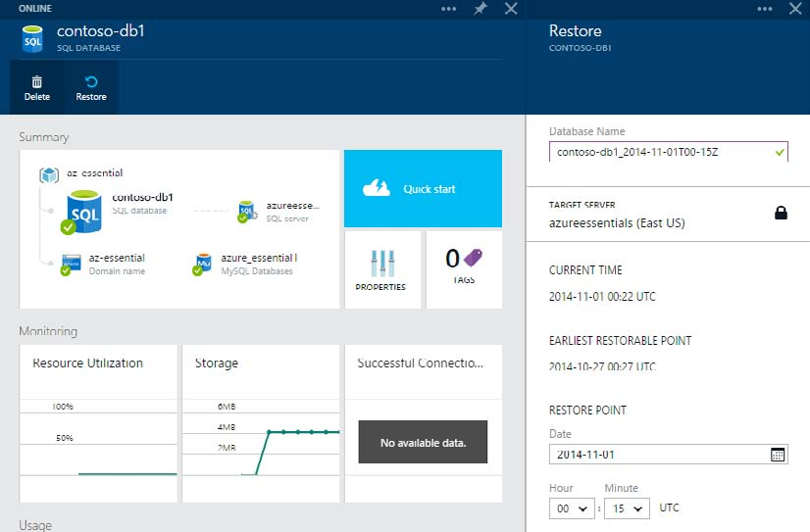Click the Quick start tile
Screen dimensions: 810x532
point(423,189)
